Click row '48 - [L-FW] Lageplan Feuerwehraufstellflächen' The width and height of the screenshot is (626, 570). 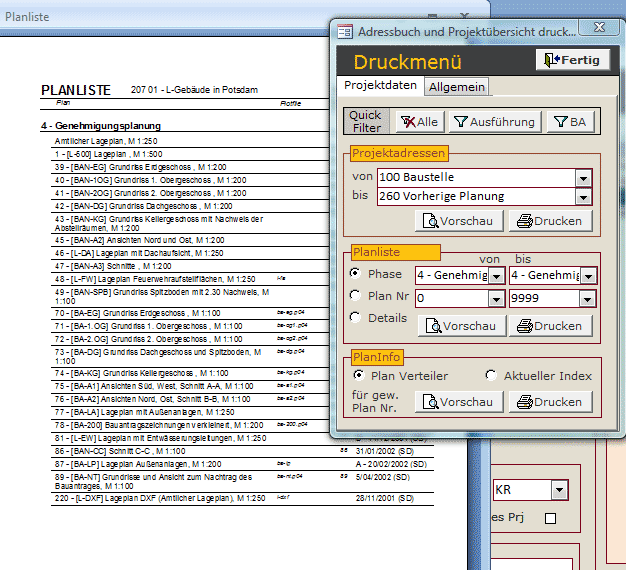tap(155, 279)
